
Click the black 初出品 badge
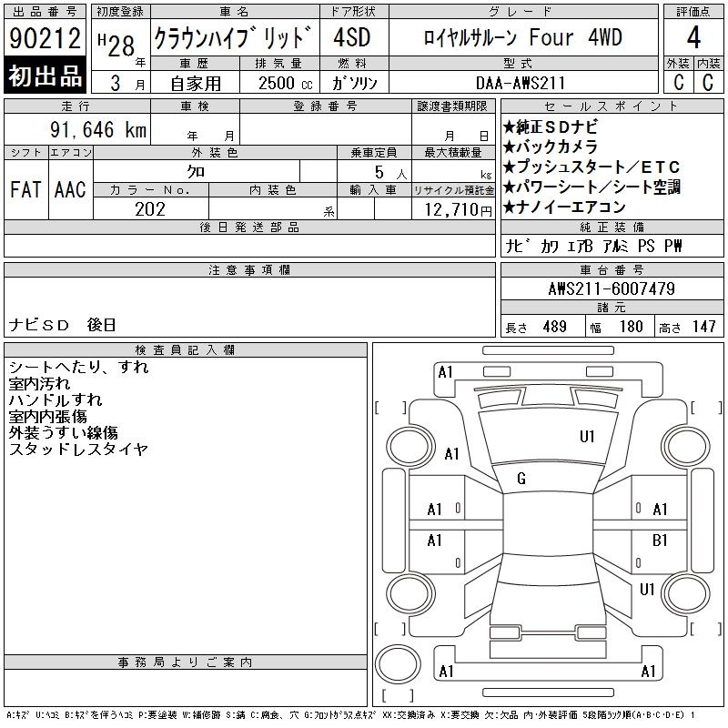tap(45, 76)
